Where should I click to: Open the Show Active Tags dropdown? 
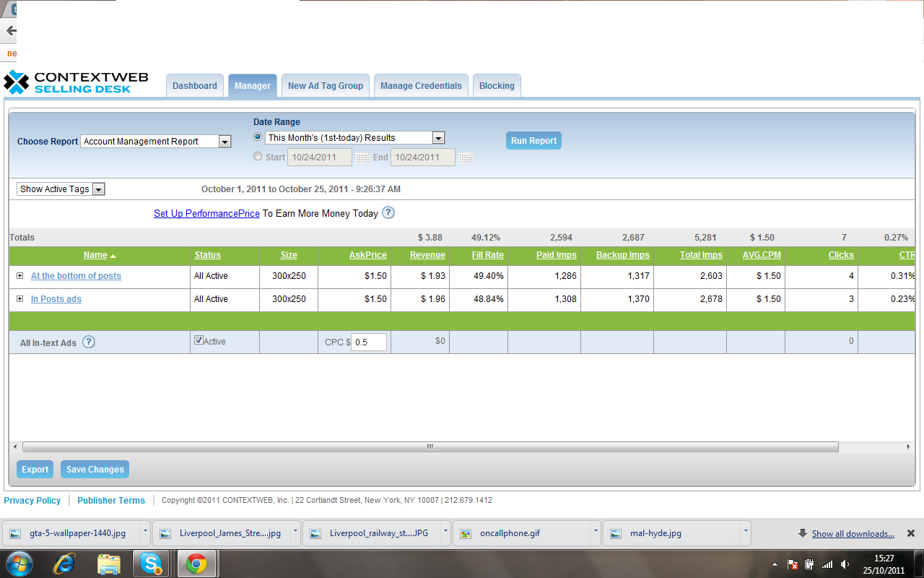[61, 189]
